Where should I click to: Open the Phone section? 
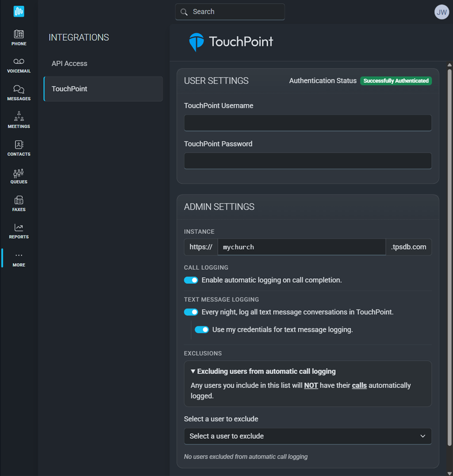19,38
